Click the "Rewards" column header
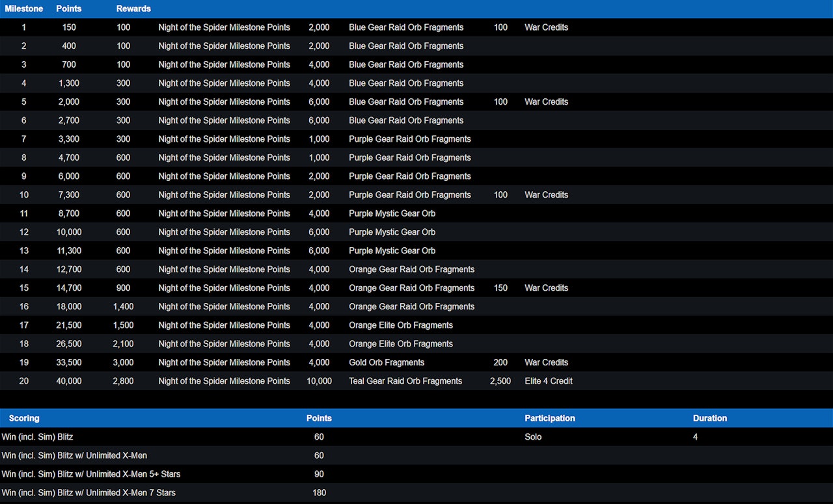Viewport: 833px width, 504px height. 133,8
